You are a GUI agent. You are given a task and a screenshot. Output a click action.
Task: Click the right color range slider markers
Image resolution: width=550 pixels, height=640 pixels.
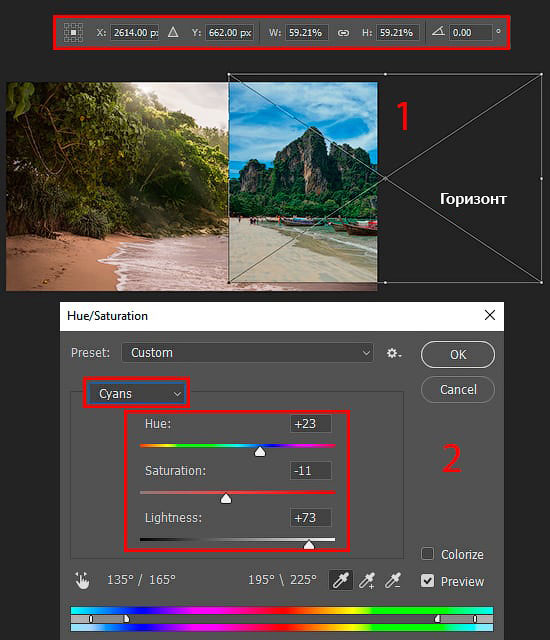pyautogui.click(x=456, y=619)
